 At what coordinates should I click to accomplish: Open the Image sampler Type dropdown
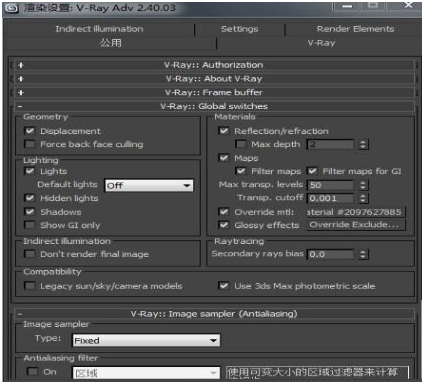pyautogui.click(x=146, y=340)
